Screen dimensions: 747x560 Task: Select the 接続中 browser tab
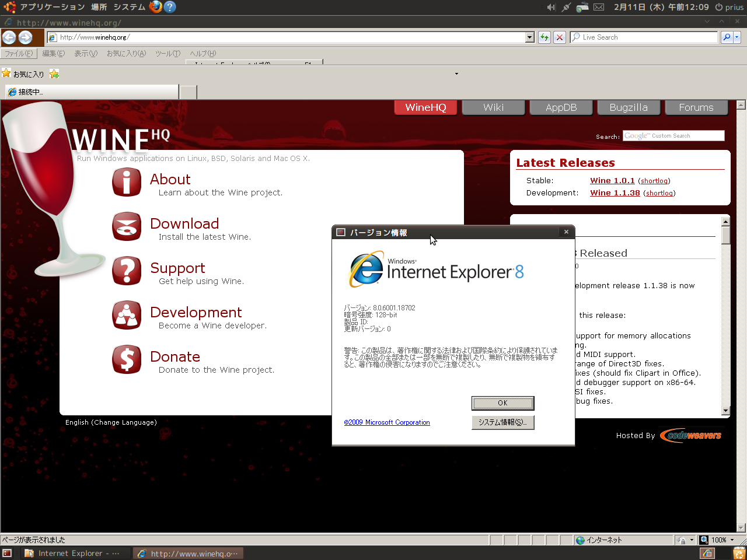[x=92, y=92]
